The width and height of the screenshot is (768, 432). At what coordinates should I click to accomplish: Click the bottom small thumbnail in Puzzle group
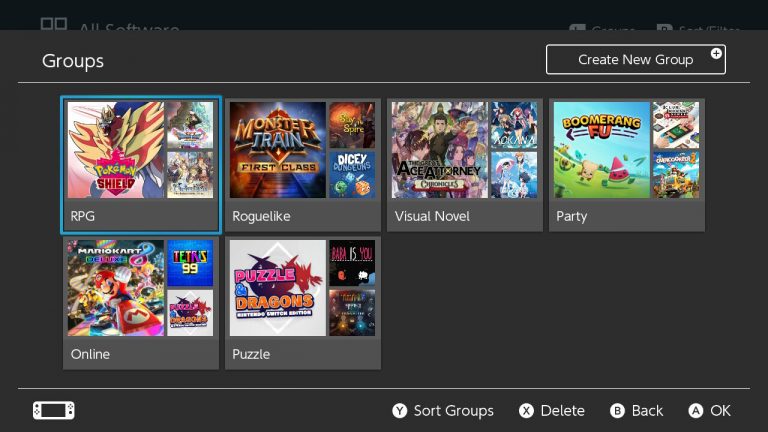click(x=352, y=313)
